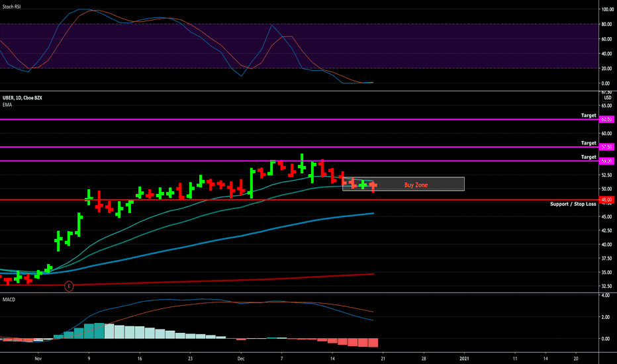The image size is (617, 364).
Task: Click the 'Support / Stop Loss' text
Action: [x=573, y=204]
